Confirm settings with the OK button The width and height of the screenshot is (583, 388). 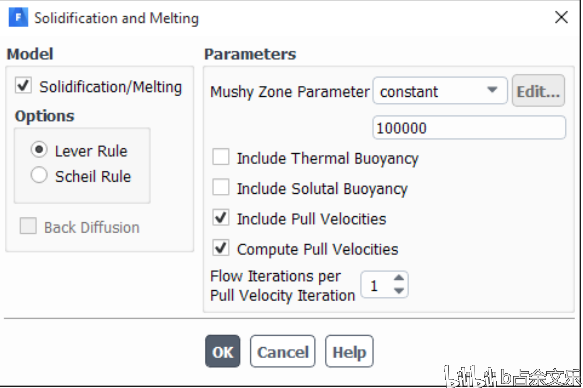pyautogui.click(x=222, y=352)
